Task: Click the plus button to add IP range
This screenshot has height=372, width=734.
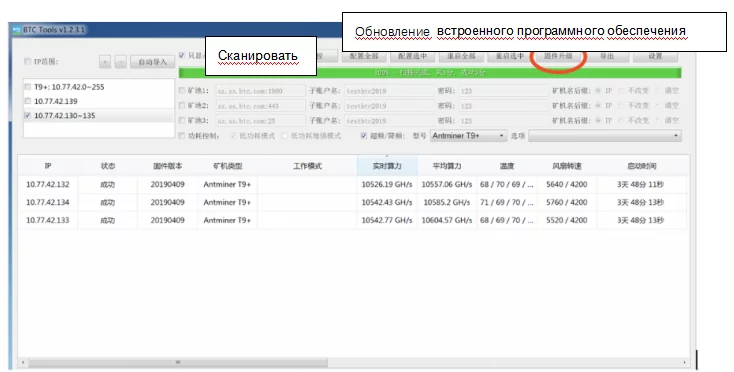Action: pyautogui.click(x=105, y=61)
